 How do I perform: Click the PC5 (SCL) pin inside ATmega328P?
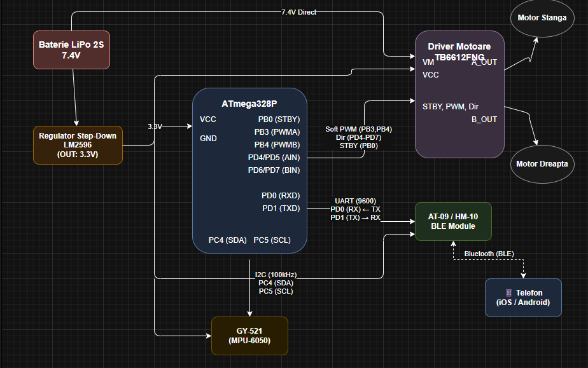(x=272, y=240)
